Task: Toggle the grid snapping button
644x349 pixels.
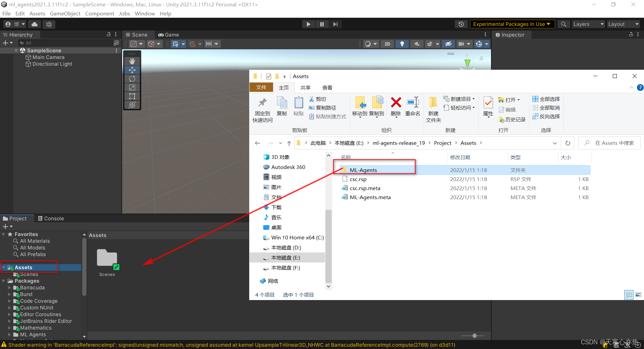Action: pyautogui.click(x=175, y=44)
